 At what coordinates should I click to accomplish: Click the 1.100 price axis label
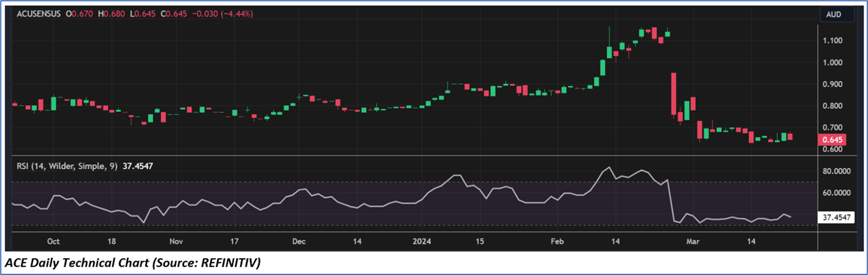(832, 41)
